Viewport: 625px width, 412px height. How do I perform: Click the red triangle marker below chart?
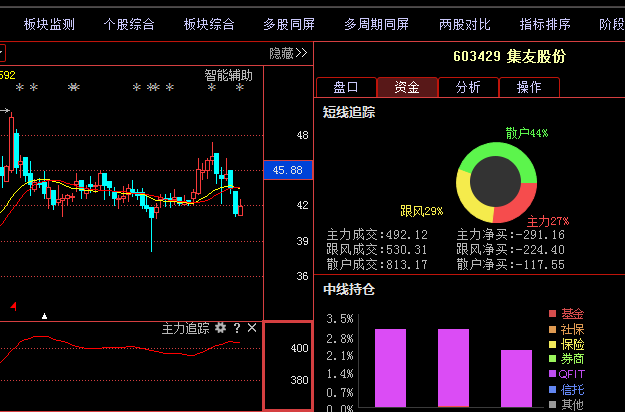click(x=14, y=306)
